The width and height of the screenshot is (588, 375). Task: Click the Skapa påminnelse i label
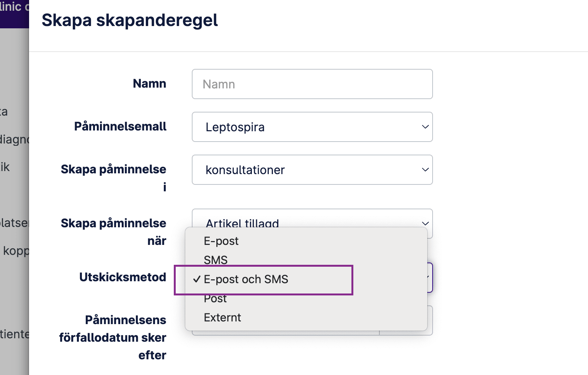114,178
